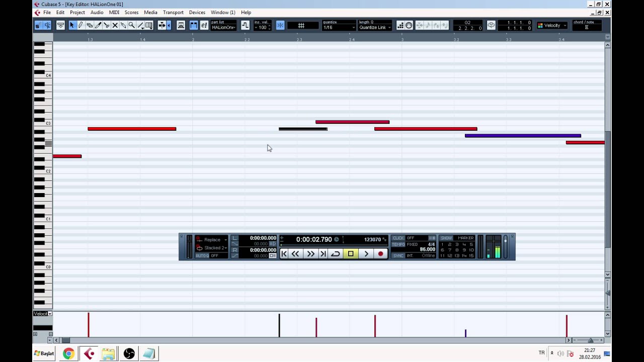Select the Trim tool
The image size is (644, 362).
click(98, 25)
